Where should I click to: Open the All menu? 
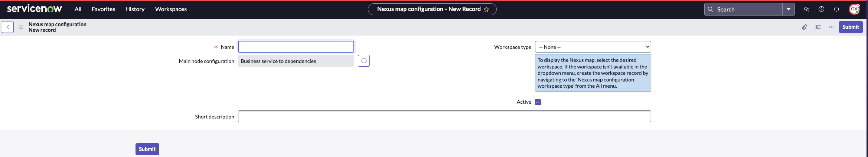(78, 9)
